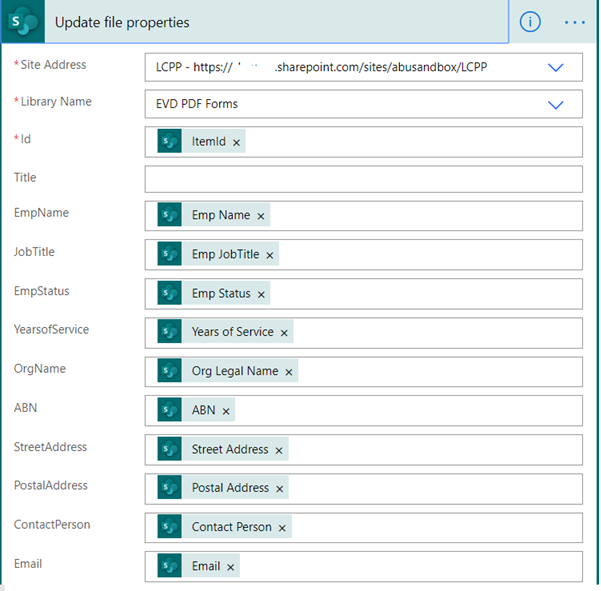Click the Update file properties header title
This screenshot has width=601, height=591.
tap(122, 23)
